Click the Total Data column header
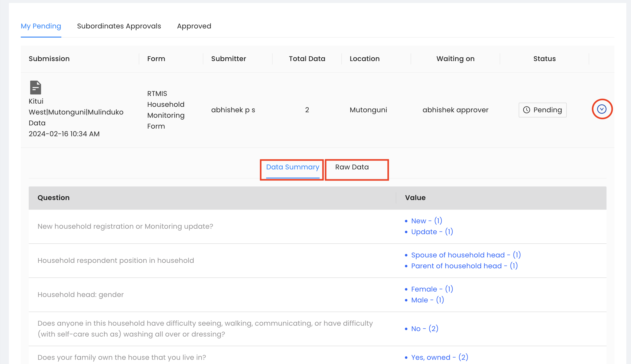Image resolution: width=631 pixels, height=364 pixels. tap(307, 59)
